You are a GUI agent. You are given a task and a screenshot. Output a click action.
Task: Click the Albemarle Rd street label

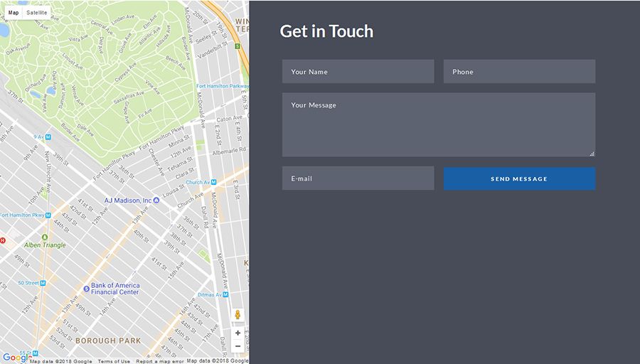(x=229, y=151)
